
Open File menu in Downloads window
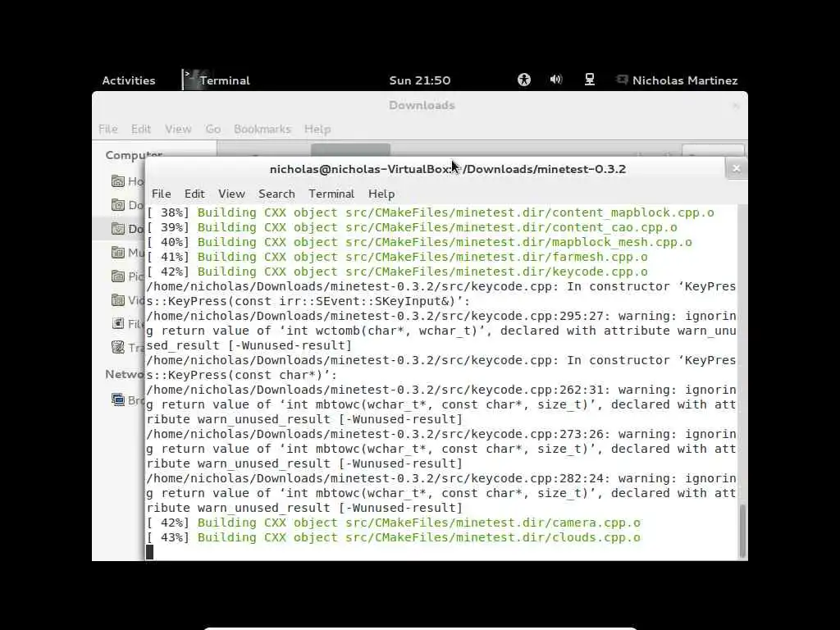[107, 129]
